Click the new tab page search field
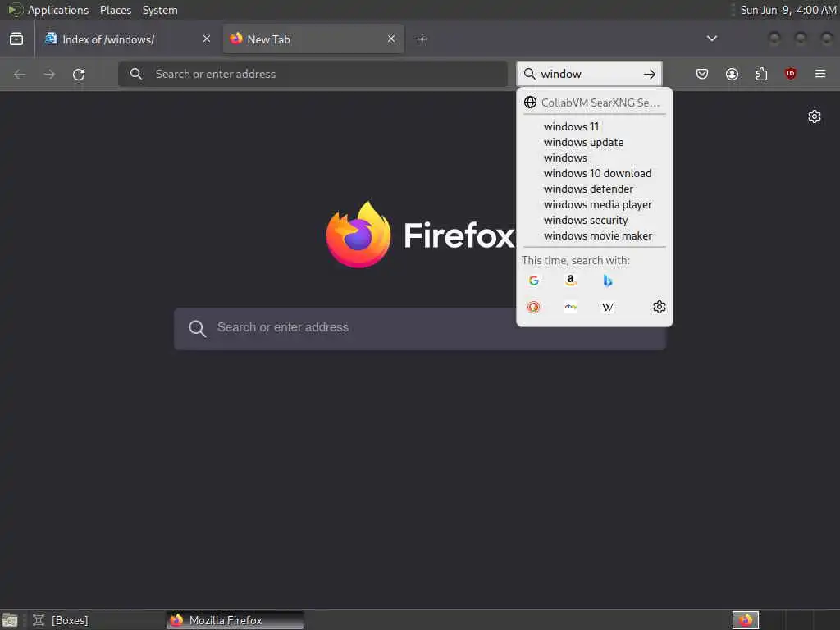Viewport: 840px width, 630px height. [x=419, y=328]
